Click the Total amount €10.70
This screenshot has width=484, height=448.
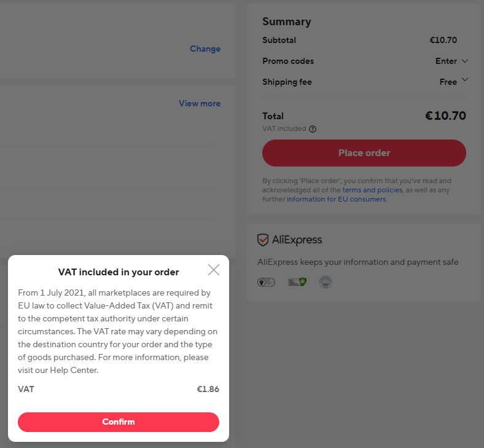pyautogui.click(x=445, y=116)
